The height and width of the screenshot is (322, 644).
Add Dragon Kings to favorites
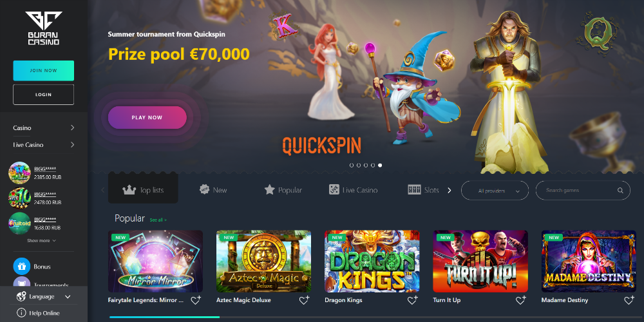point(412,300)
